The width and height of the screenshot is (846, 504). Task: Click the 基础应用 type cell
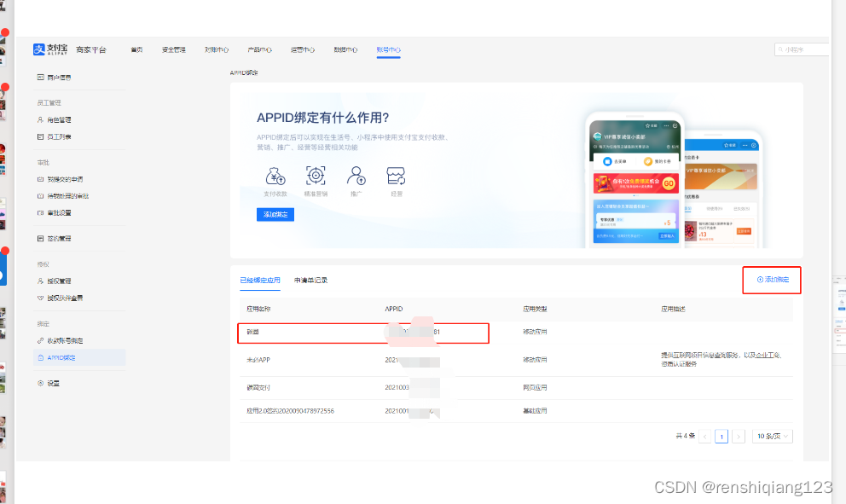[535, 411]
